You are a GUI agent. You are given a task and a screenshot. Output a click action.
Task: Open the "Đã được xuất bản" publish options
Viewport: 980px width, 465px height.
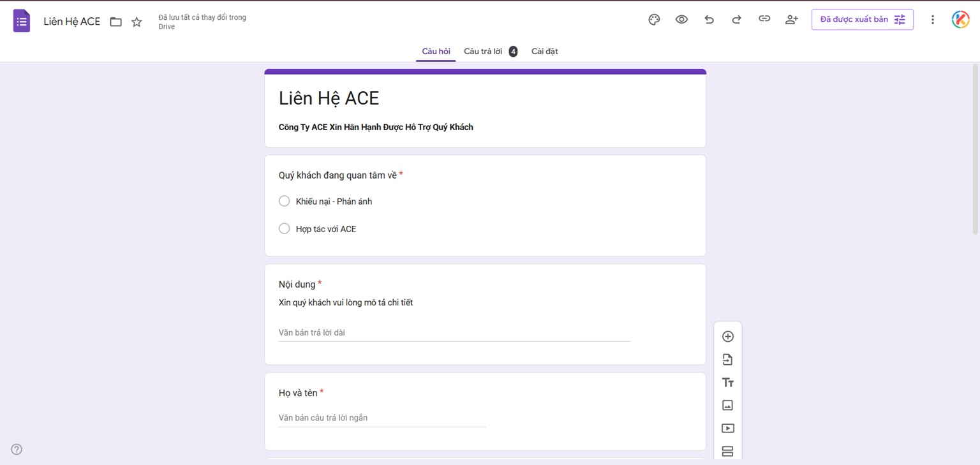862,20
